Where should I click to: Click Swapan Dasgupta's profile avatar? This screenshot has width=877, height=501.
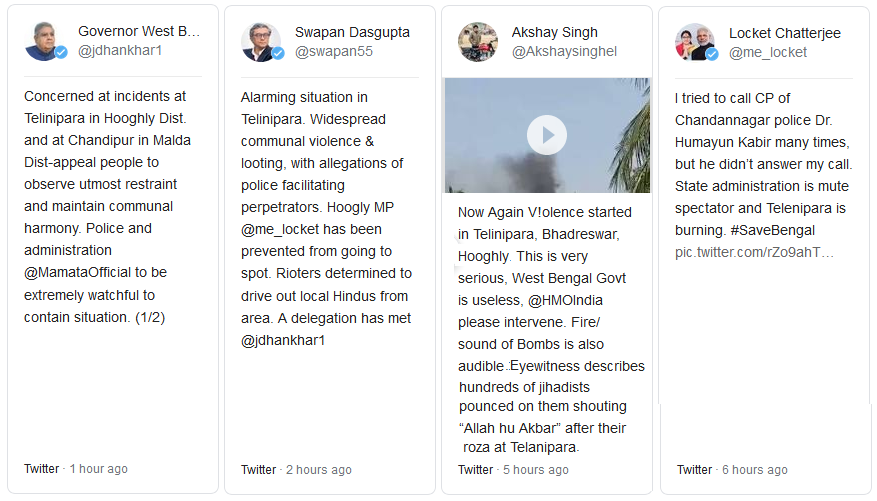click(x=261, y=41)
